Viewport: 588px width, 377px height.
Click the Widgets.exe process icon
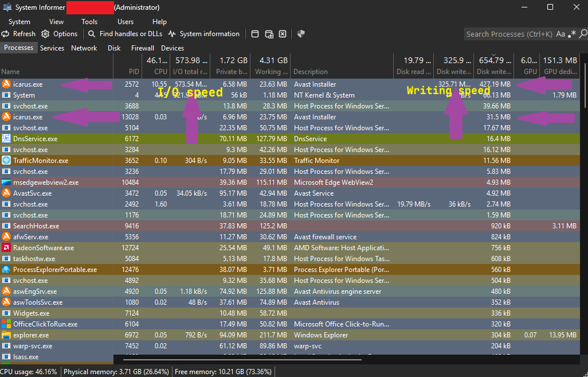pyautogui.click(x=6, y=313)
